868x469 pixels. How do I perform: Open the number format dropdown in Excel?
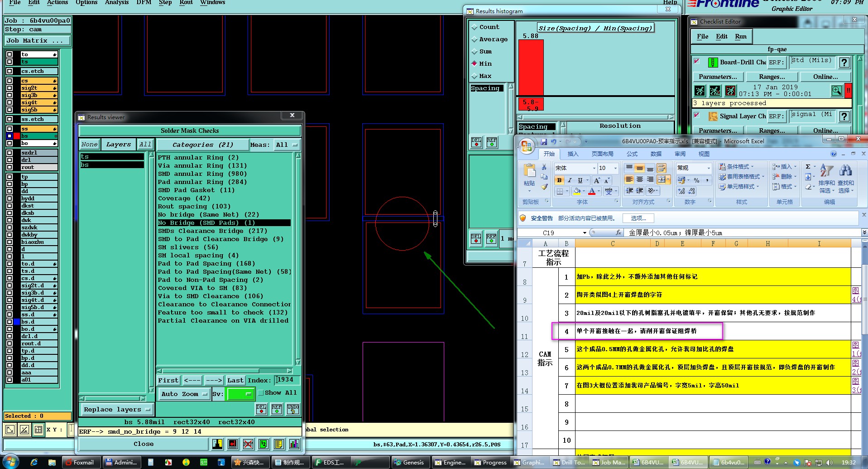click(709, 168)
